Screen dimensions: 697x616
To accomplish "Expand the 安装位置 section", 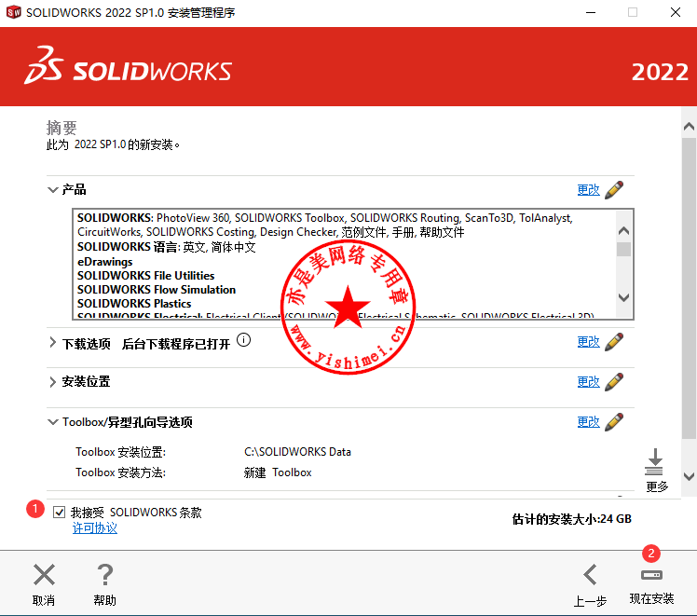I will coord(53,382).
